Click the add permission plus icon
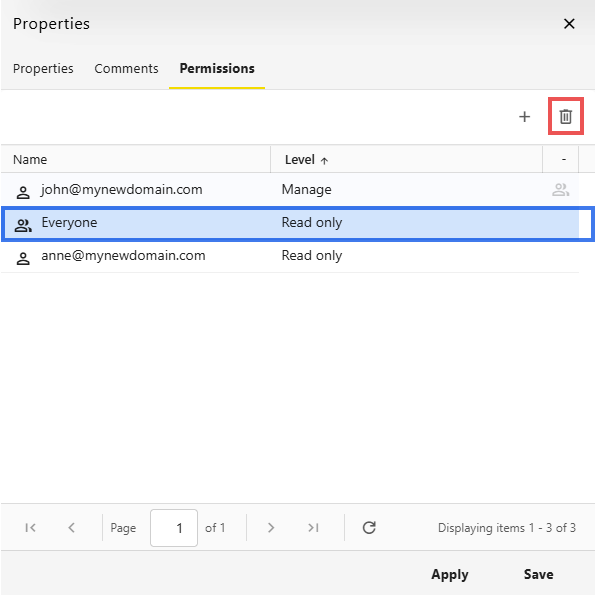This screenshot has height=595, width=596. [524, 116]
